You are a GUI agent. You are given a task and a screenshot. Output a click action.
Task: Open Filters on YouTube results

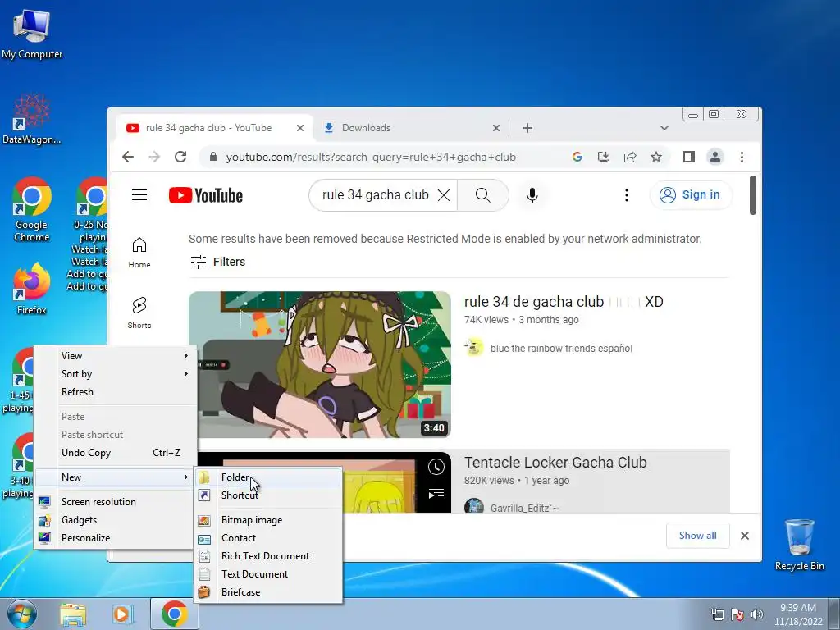pyautogui.click(x=218, y=262)
